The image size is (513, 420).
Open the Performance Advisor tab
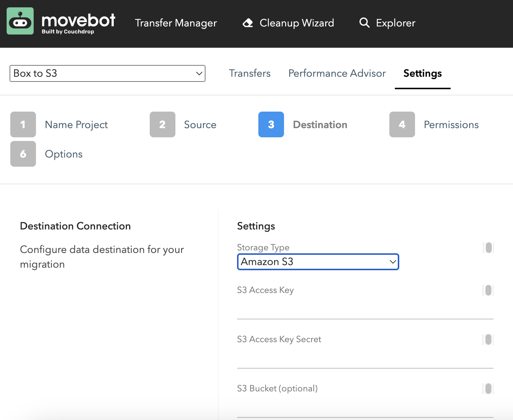coord(337,73)
